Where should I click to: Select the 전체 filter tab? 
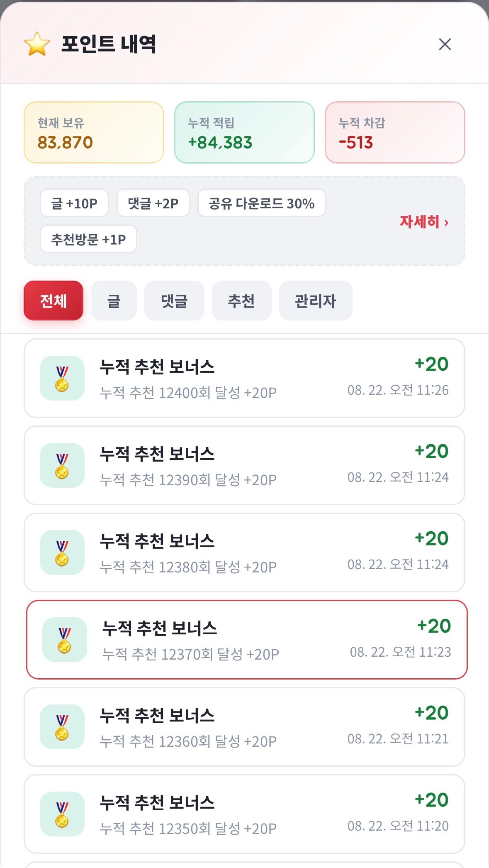click(x=54, y=301)
